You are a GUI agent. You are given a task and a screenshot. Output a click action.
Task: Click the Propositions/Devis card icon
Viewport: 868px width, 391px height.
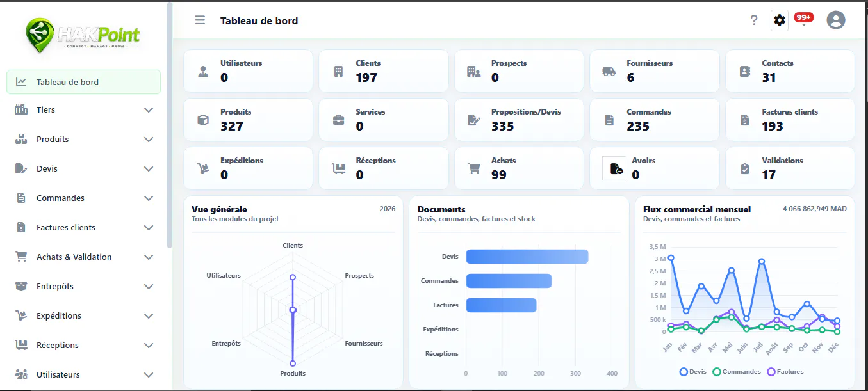tap(473, 120)
